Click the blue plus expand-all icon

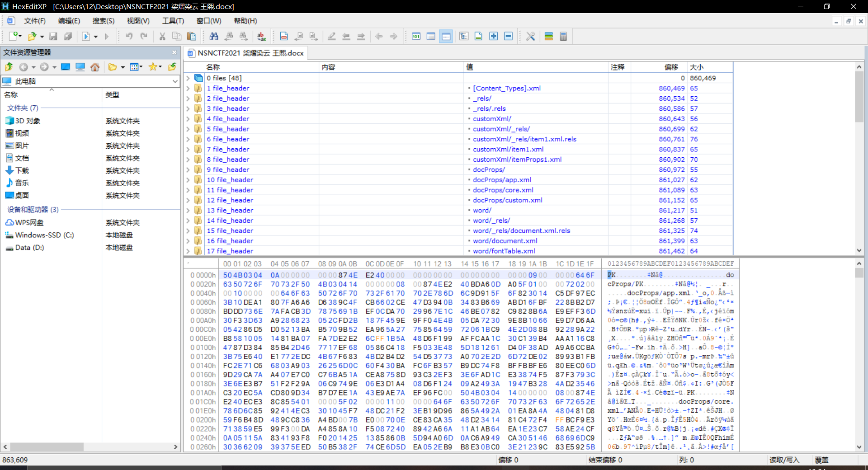coord(494,36)
